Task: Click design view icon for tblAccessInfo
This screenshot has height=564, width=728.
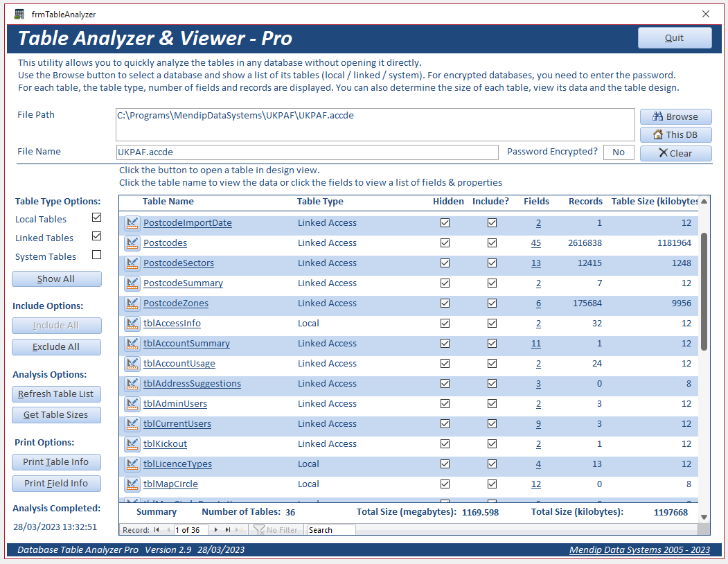Action: click(132, 324)
